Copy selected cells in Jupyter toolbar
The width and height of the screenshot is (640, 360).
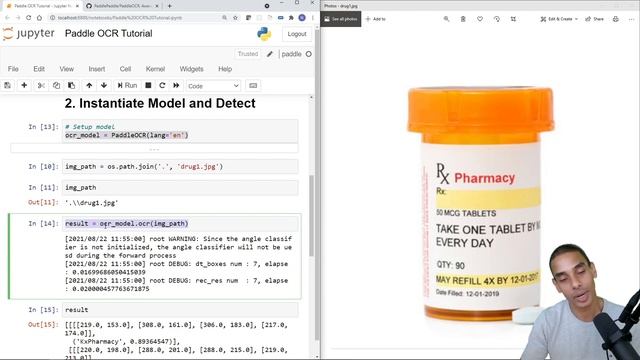(56, 85)
